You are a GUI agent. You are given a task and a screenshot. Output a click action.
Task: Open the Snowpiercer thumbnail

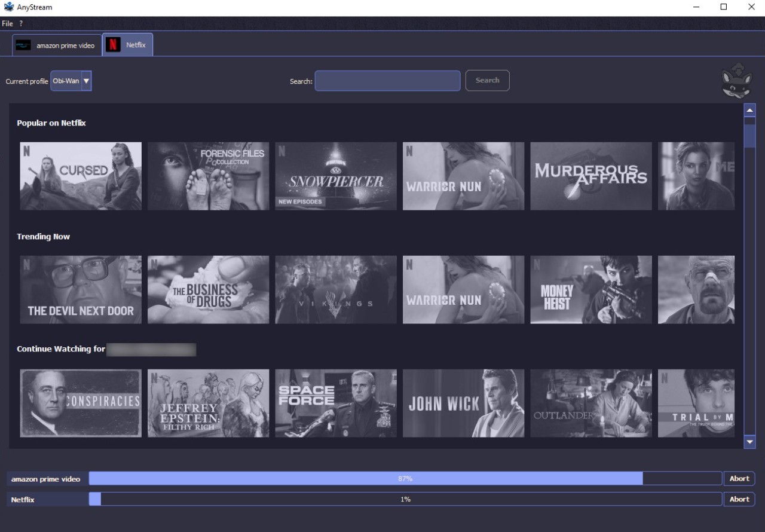(x=336, y=176)
